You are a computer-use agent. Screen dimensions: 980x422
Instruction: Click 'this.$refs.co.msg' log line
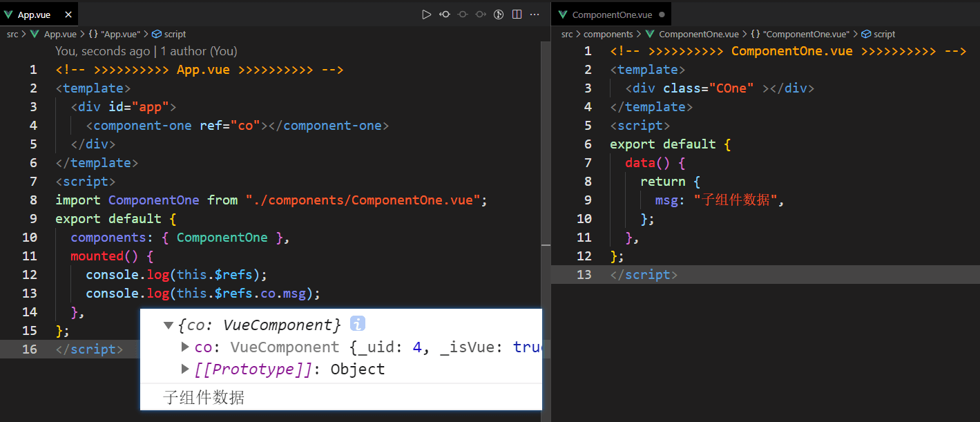point(203,293)
